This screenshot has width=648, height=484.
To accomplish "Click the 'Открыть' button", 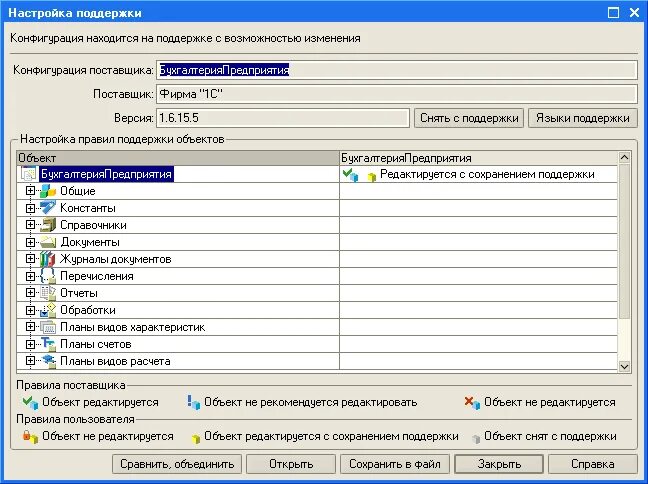I will 291,464.
